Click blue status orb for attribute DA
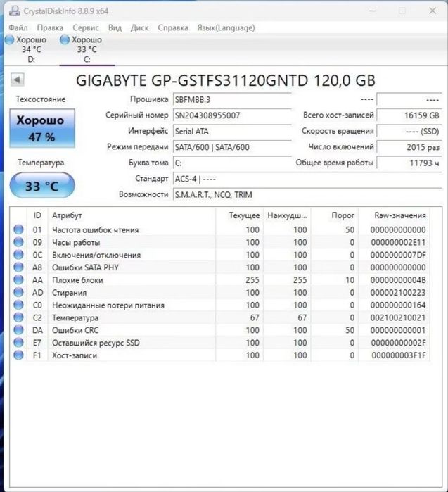Screen dimensions: 448x492 coord(18,330)
